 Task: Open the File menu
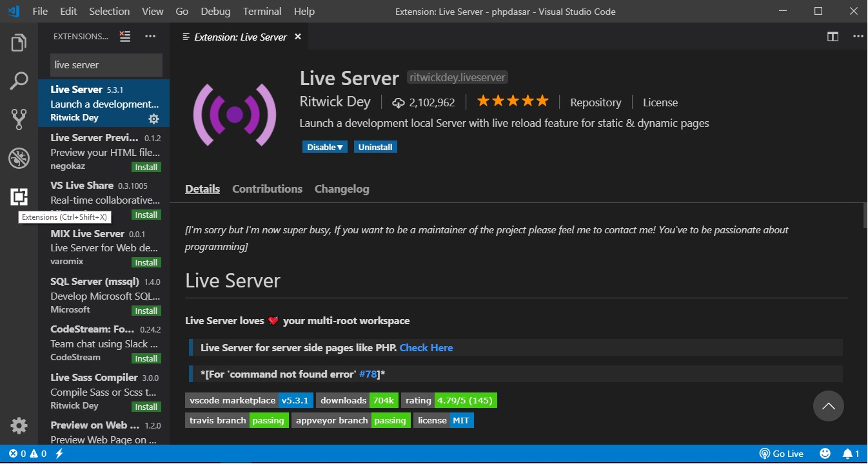(x=39, y=12)
